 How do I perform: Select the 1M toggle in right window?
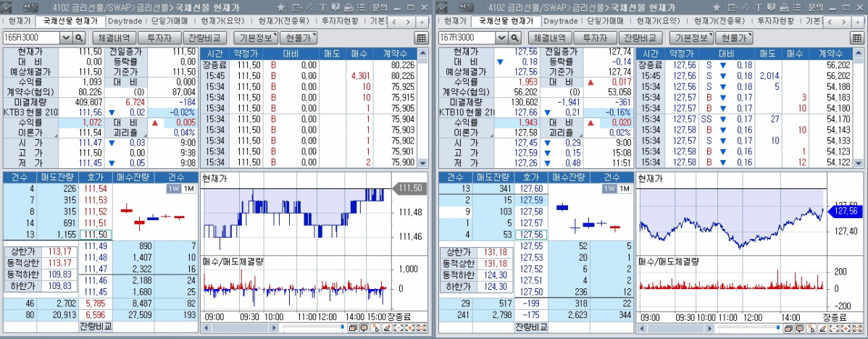(x=624, y=188)
